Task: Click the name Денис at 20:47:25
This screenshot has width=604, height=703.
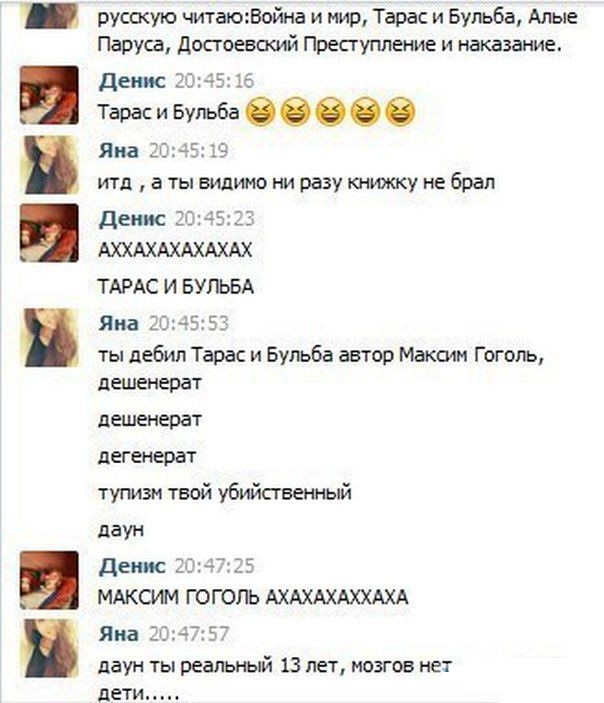Action: 132,566
